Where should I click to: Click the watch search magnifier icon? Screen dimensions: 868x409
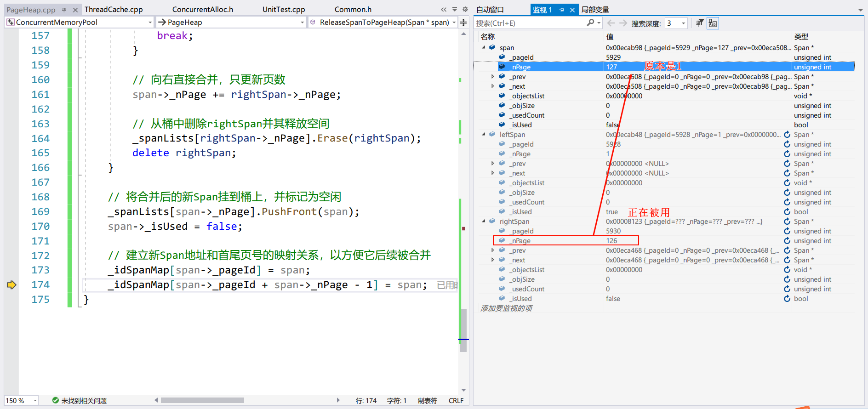pyautogui.click(x=590, y=23)
